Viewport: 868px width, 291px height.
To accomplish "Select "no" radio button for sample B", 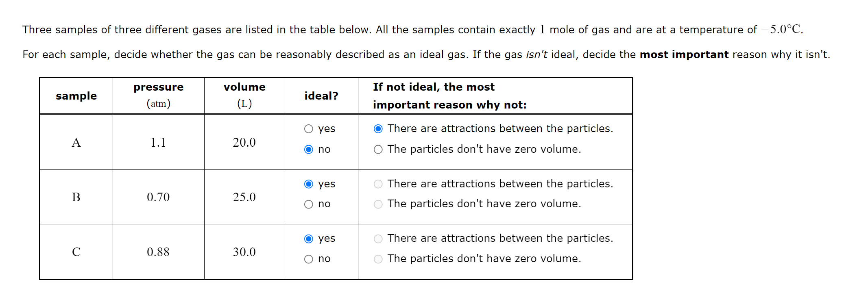I will [x=309, y=204].
